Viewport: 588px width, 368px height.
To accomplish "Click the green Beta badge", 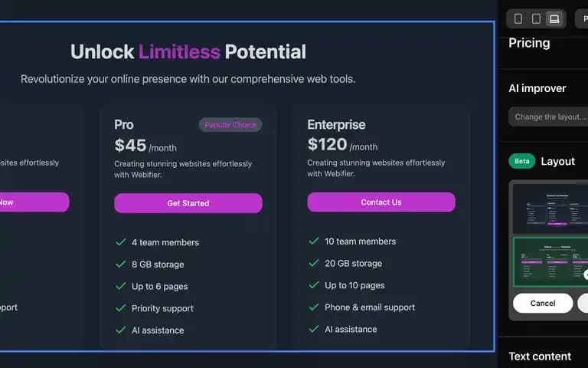I will click(522, 161).
